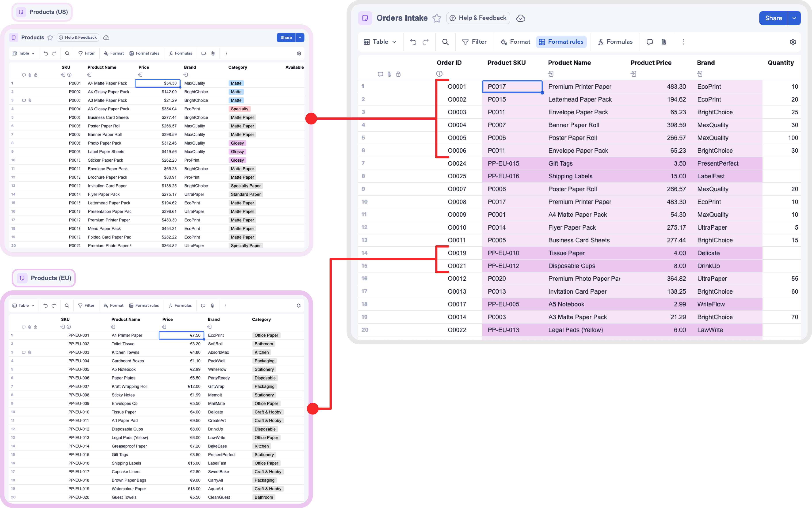Image resolution: width=812 pixels, height=508 pixels.
Task: Open Formulas in Orders Intake toolbar
Action: pos(615,42)
